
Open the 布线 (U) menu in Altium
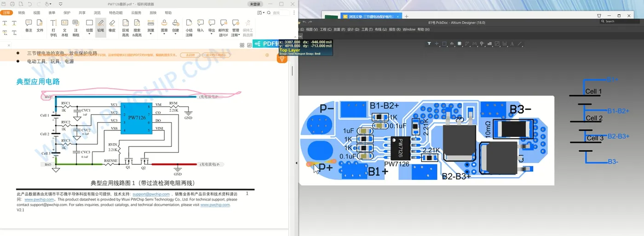(x=380, y=29)
